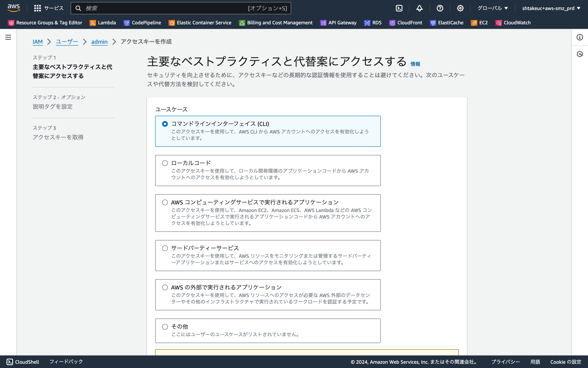Viewport: 588px width, 368px height.
Task: Focus the 検索 search field
Action: (181, 8)
